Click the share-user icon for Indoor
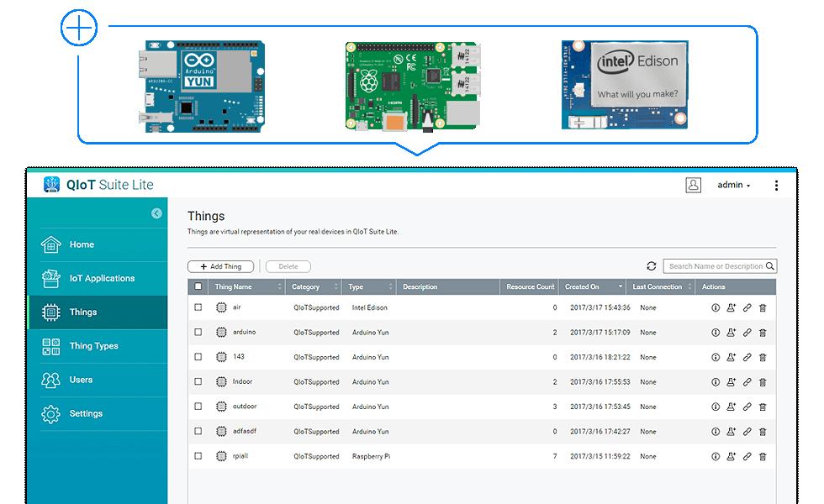The height and width of the screenshot is (504, 824). pyautogui.click(x=731, y=381)
